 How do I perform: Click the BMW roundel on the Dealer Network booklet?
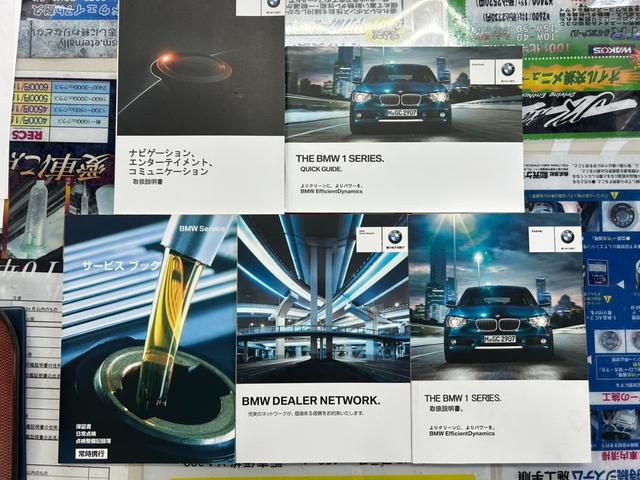(x=395, y=236)
